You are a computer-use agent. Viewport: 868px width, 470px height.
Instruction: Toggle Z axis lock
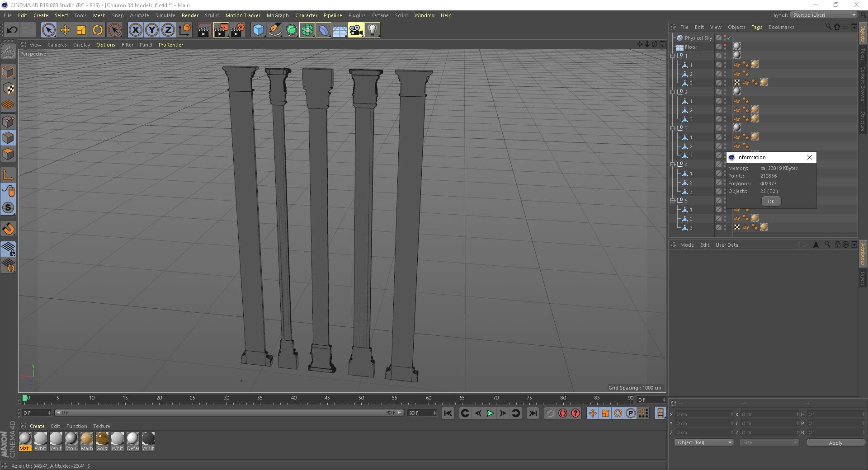[x=168, y=30]
